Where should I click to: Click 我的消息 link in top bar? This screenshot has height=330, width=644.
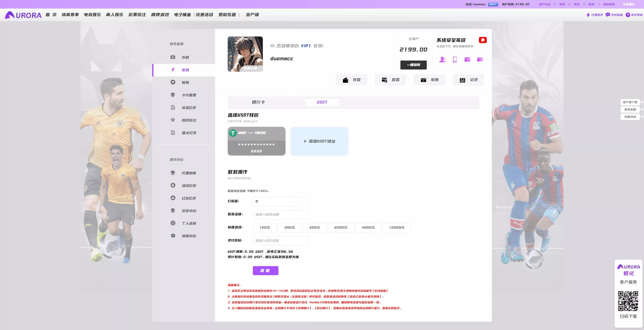(x=609, y=4)
